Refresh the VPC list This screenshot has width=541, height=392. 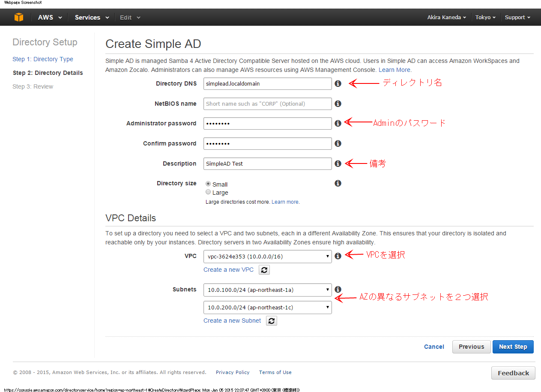[x=264, y=270]
